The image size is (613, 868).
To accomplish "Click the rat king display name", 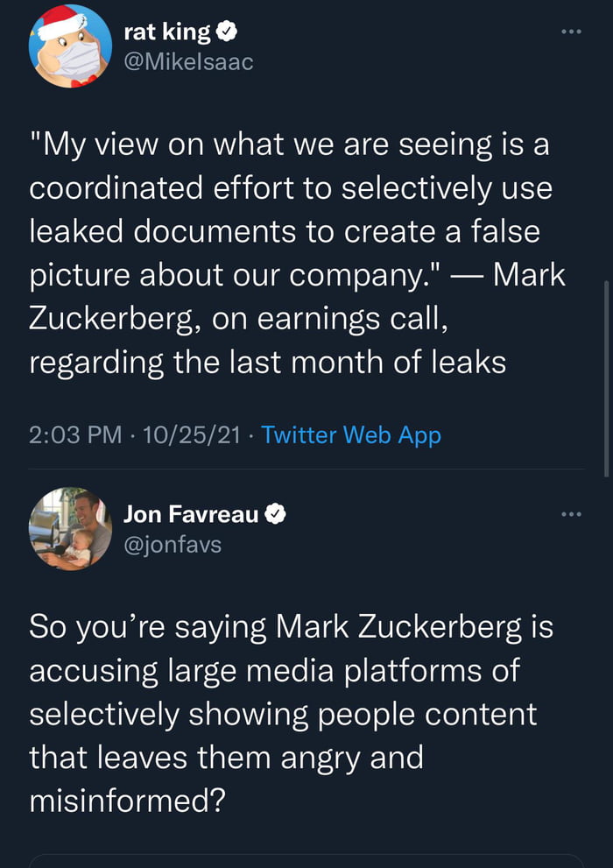I will click(167, 32).
